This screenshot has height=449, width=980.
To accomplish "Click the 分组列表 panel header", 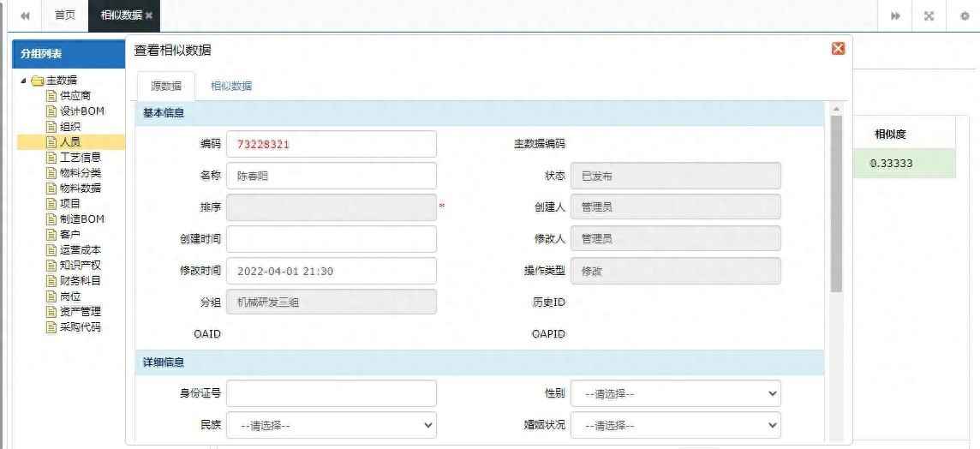I will (x=69, y=54).
